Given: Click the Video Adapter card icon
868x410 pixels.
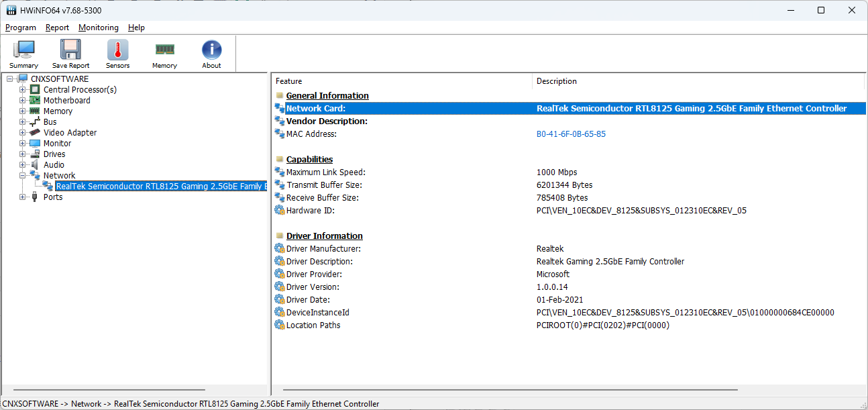Looking at the screenshot, I should coord(34,133).
